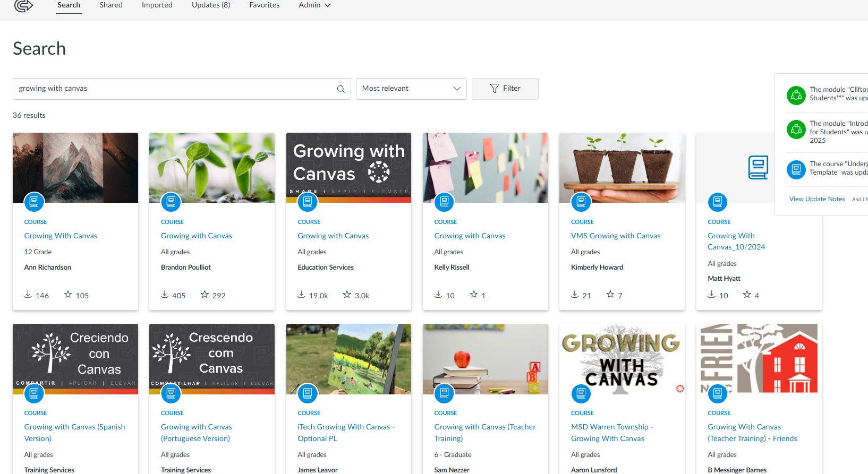Screen dimensions: 868x474
Task: Click download icon showing 146
Action: point(28,294)
